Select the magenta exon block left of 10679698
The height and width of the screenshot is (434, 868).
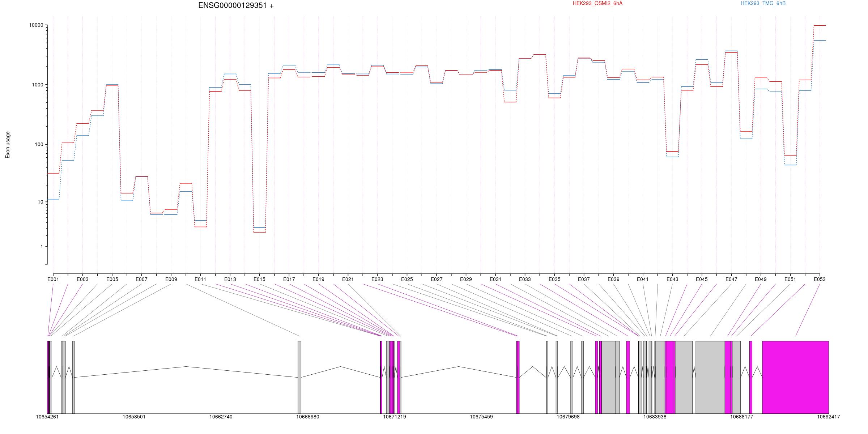(518, 377)
